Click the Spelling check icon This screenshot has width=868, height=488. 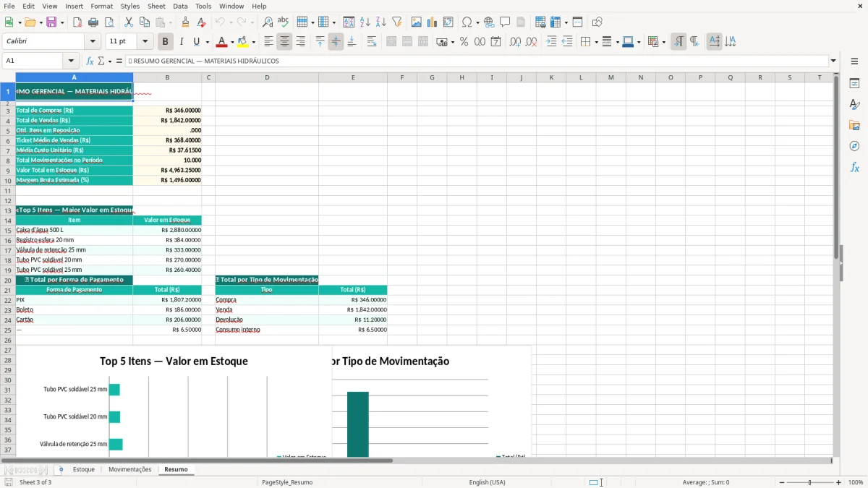[x=284, y=22]
